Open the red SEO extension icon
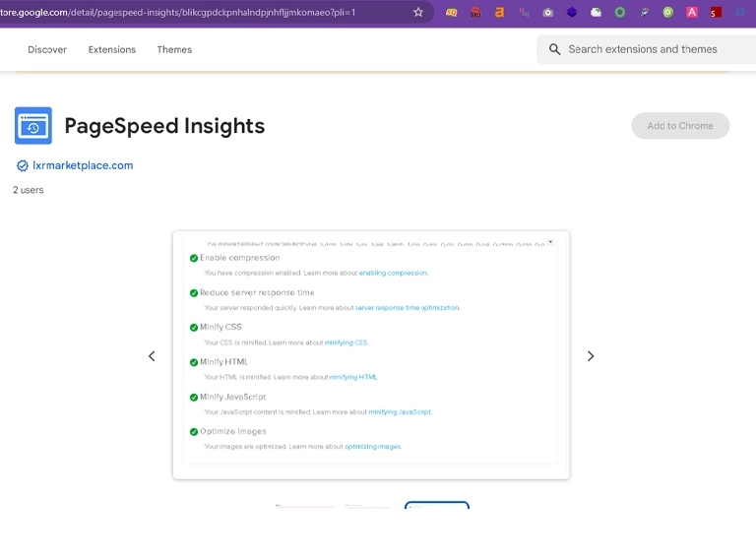 [475, 13]
